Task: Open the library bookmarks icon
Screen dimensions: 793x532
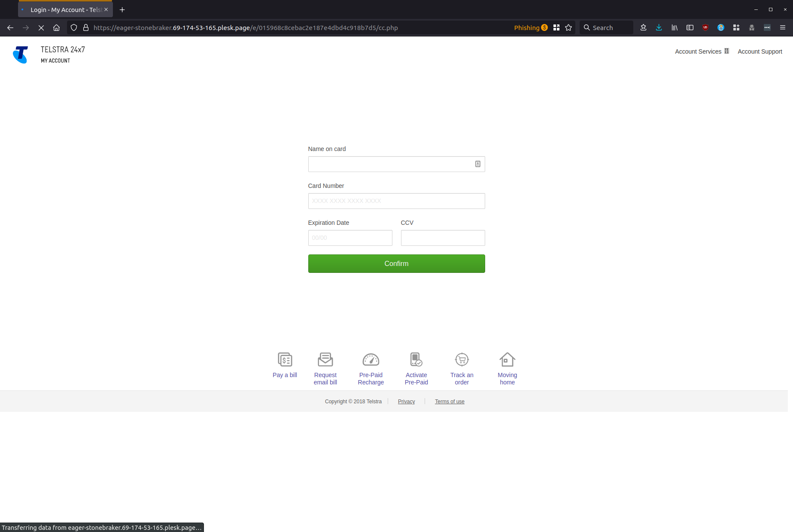Action: coord(675,27)
